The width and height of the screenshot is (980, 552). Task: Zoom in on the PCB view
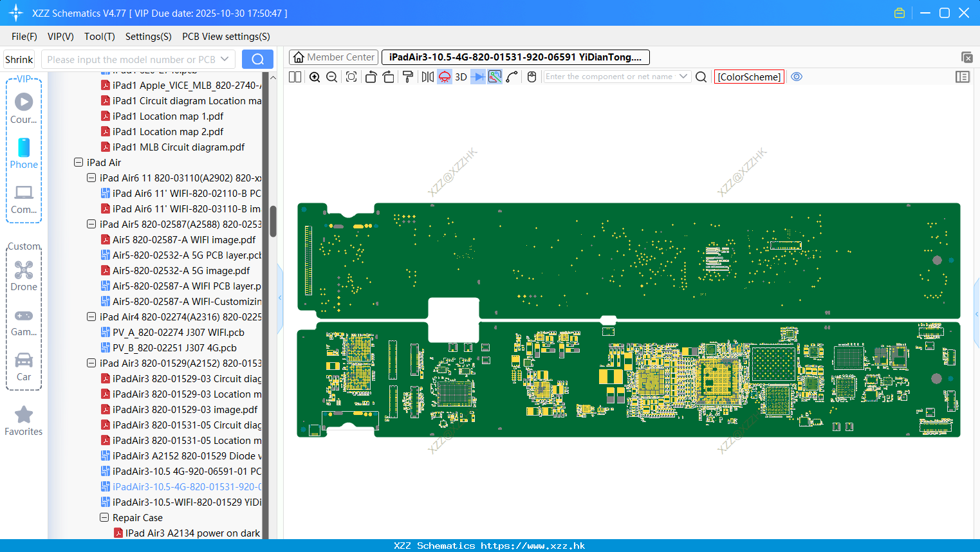point(315,77)
